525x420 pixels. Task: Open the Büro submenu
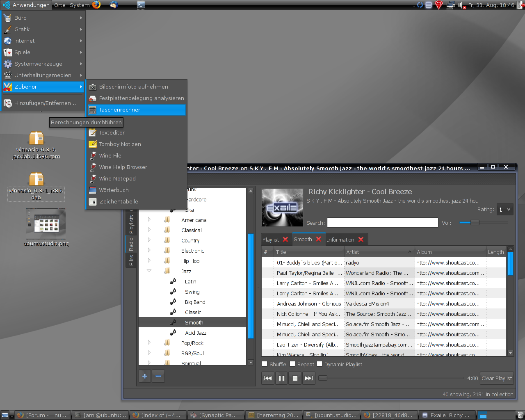pyautogui.click(x=43, y=18)
